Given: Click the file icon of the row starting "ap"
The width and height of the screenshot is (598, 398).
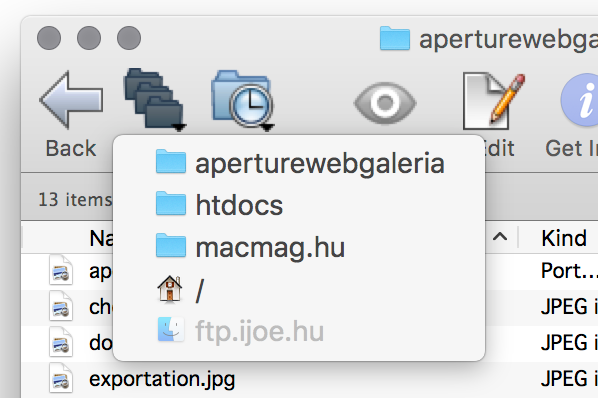Looking at the screenshot, I should click(x=61, y=271).
